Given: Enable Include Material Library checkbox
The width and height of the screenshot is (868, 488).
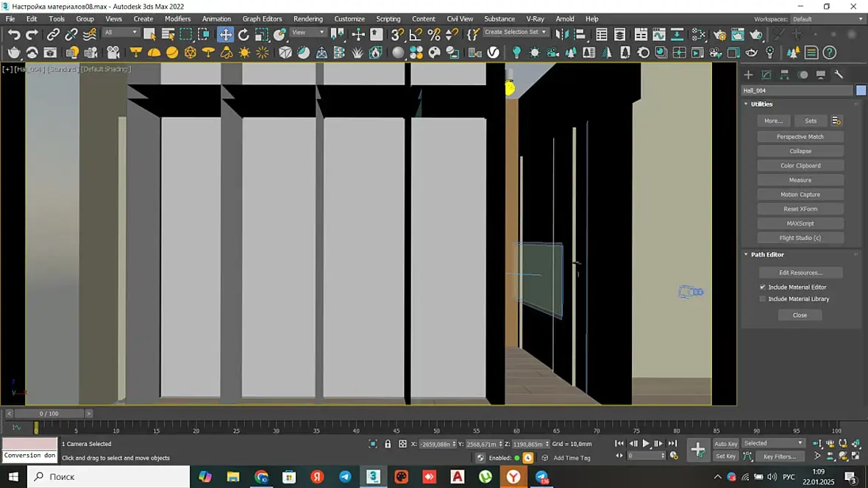Looking at the screenshot, I should (x=763, y=299).
